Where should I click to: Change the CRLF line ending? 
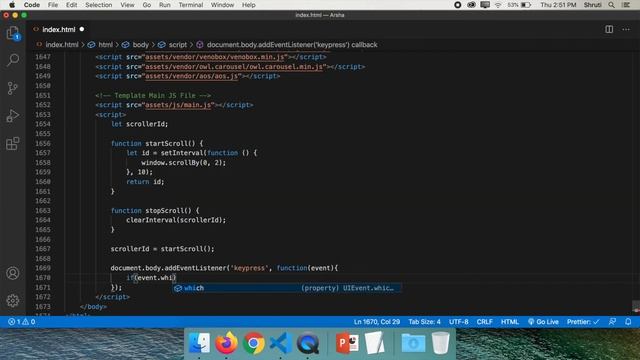(484, 322)
